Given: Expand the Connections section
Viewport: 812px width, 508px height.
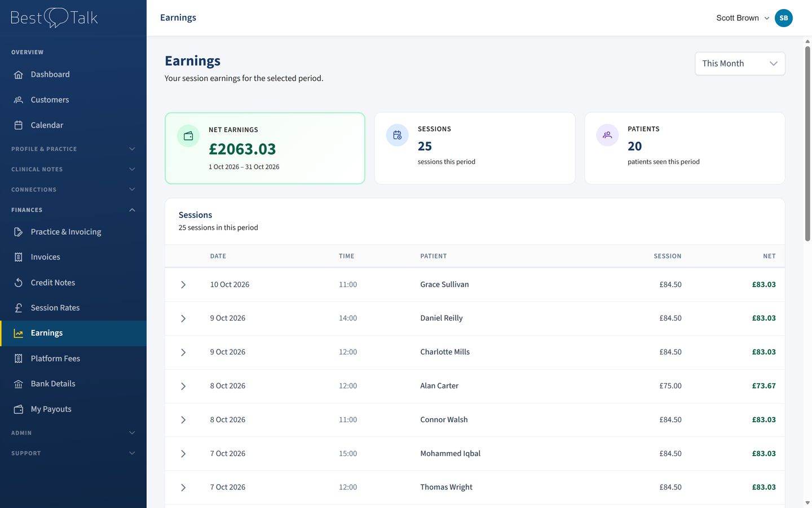Looking at the screenshot, I should coord(73,190).
